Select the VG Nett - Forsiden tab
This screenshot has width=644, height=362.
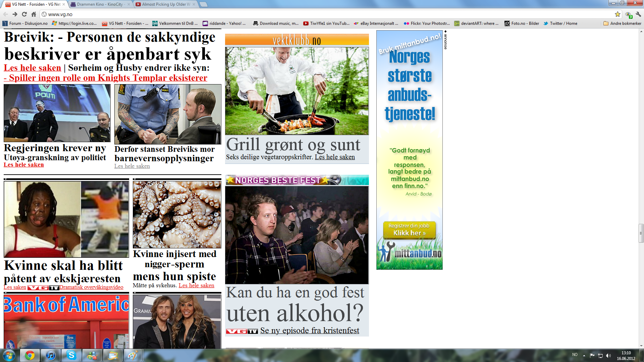coord(35,4)
